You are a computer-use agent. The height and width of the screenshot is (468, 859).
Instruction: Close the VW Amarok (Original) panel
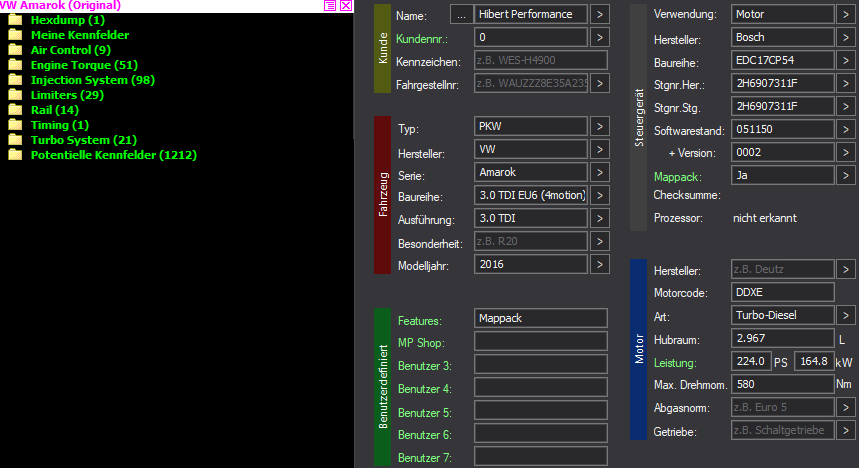346,5
